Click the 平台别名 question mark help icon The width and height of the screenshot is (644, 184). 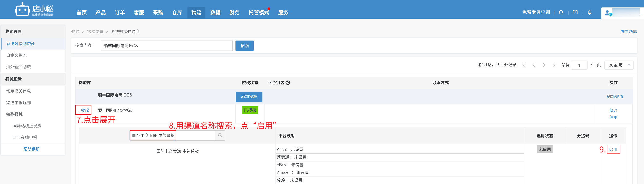[288, 83]
